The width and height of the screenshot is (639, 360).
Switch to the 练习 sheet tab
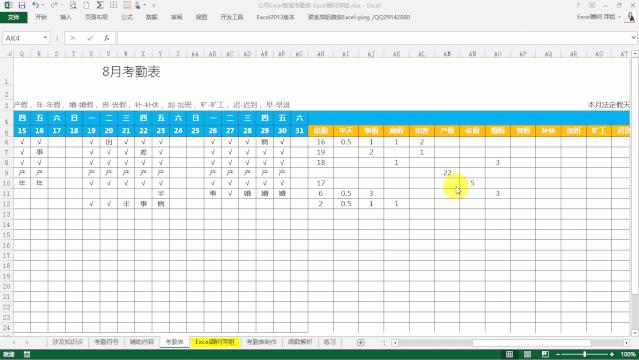(x=329, y=342)
